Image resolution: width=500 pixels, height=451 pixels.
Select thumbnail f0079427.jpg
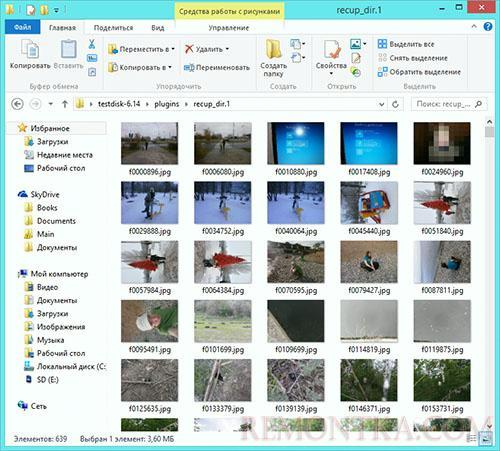369,262
